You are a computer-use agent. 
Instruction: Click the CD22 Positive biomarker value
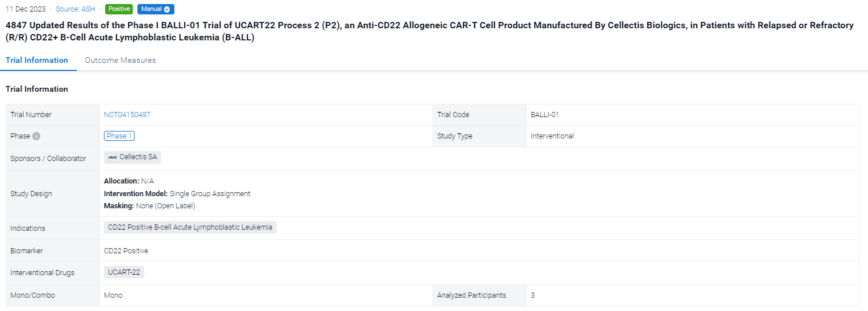coord(126,251)
